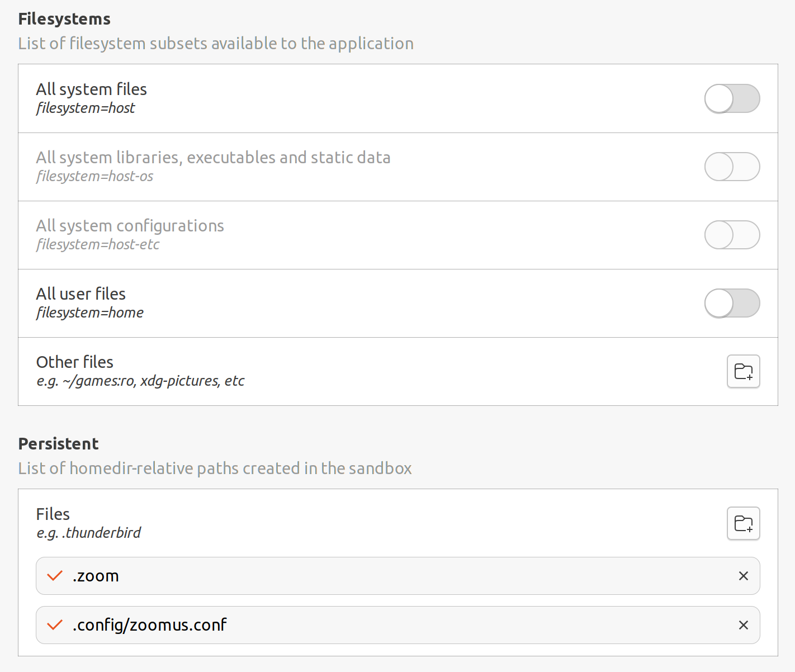795x672 pixels.
Task: Remove the .zoom persistent path
Action: coord(744,576)
